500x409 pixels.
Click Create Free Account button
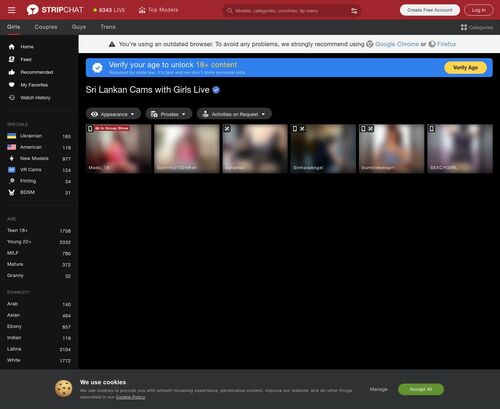430,10
